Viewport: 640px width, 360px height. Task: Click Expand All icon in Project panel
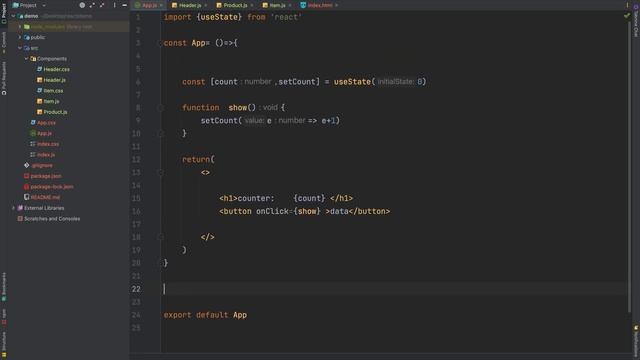[92, 5]
